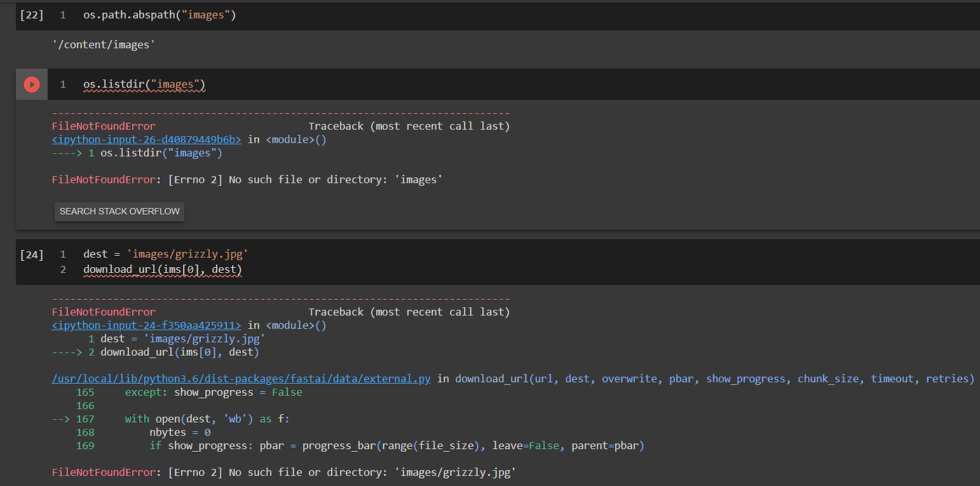Click traceback line 169 progress_bar statement

pyautogui.click(x=396, y=446)
